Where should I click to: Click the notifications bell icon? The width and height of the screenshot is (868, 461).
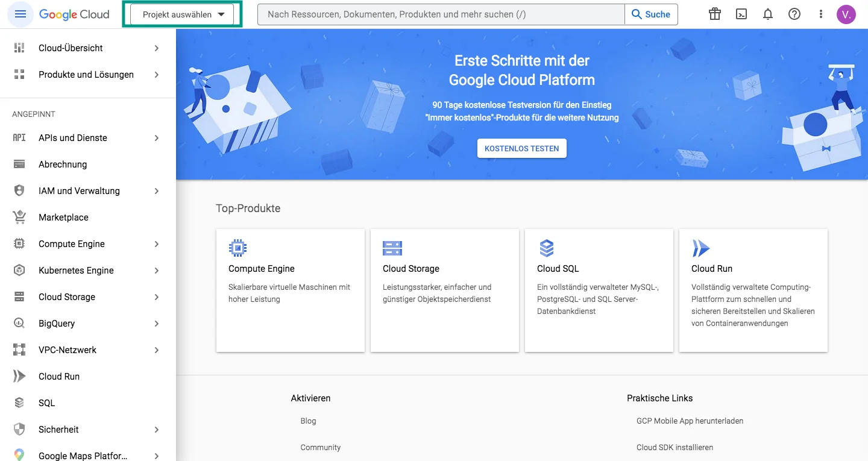(768, 14)
